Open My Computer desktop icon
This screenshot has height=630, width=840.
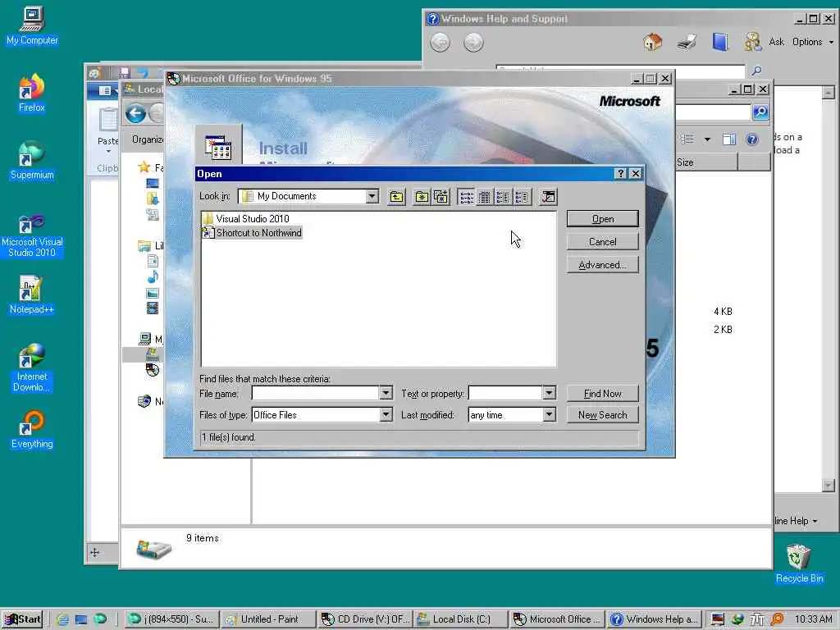[32, 25]
